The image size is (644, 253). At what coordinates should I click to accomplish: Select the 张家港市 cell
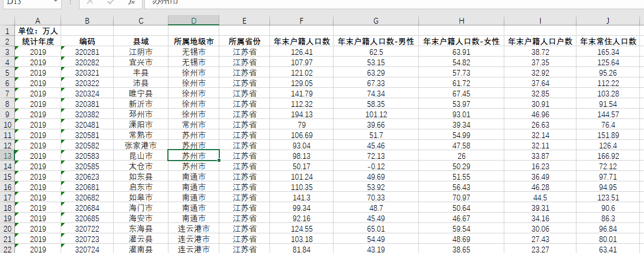tap(141, 146)
